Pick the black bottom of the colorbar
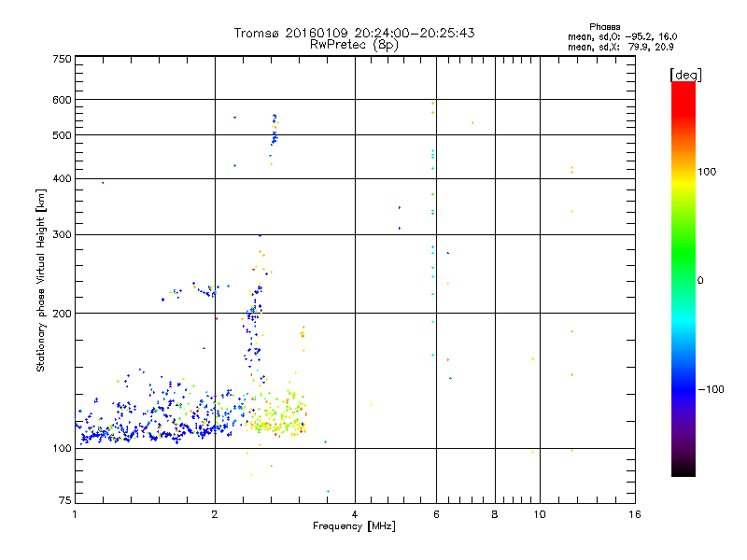 click(683, 469)
